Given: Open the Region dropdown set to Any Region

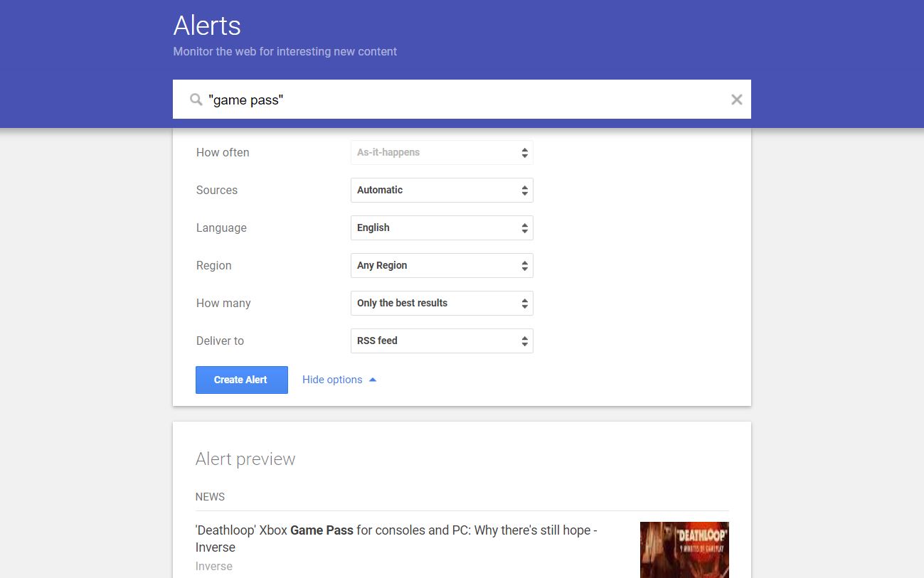Looking at the screenshot, I should (442, 265).
